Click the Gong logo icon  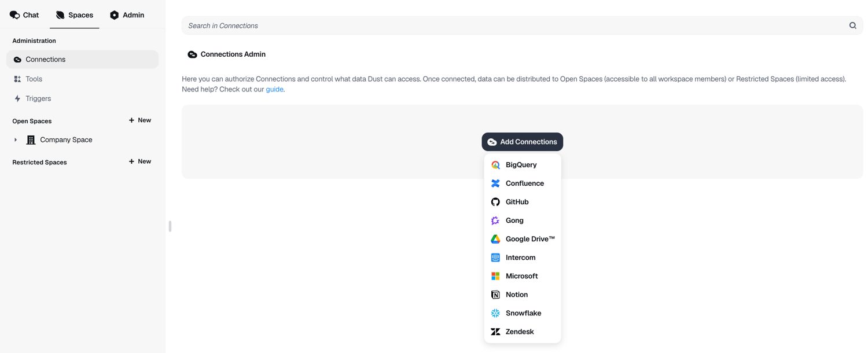pyautogui.click(x=495, y=220)
